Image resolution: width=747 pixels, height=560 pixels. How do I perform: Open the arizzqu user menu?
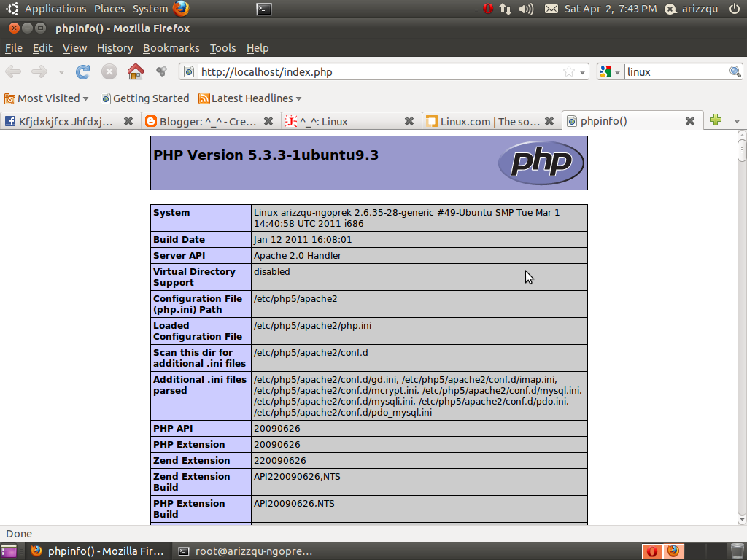(x=692, y=9)
